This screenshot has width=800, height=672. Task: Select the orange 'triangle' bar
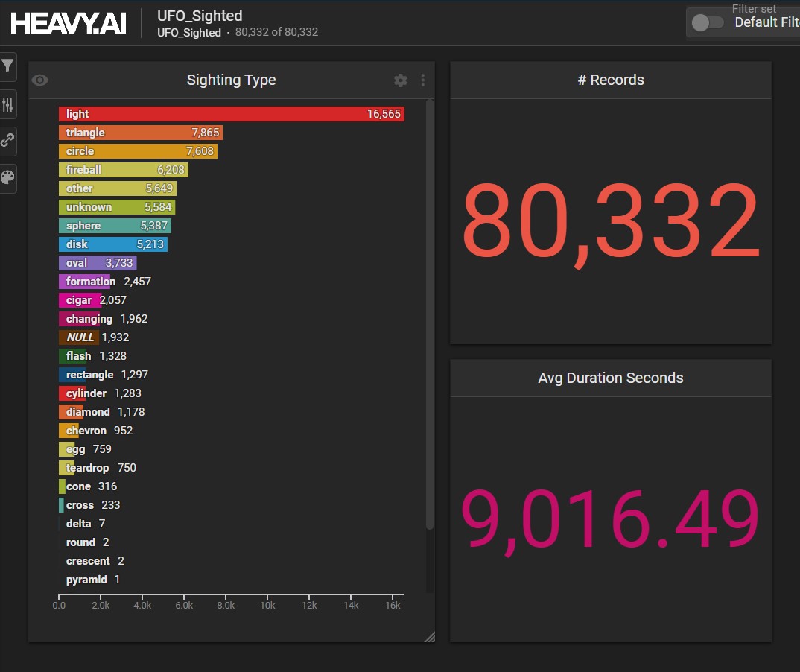point(140,133)
